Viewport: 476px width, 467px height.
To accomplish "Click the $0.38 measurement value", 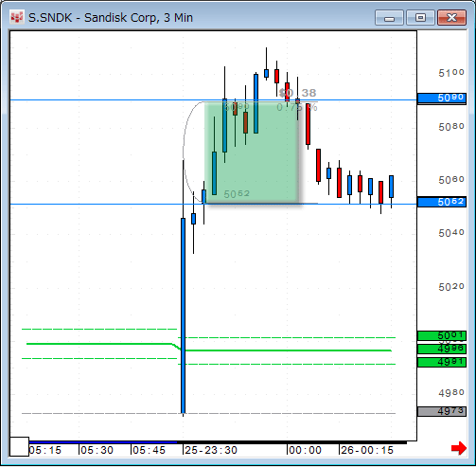I will click(298, 93).
